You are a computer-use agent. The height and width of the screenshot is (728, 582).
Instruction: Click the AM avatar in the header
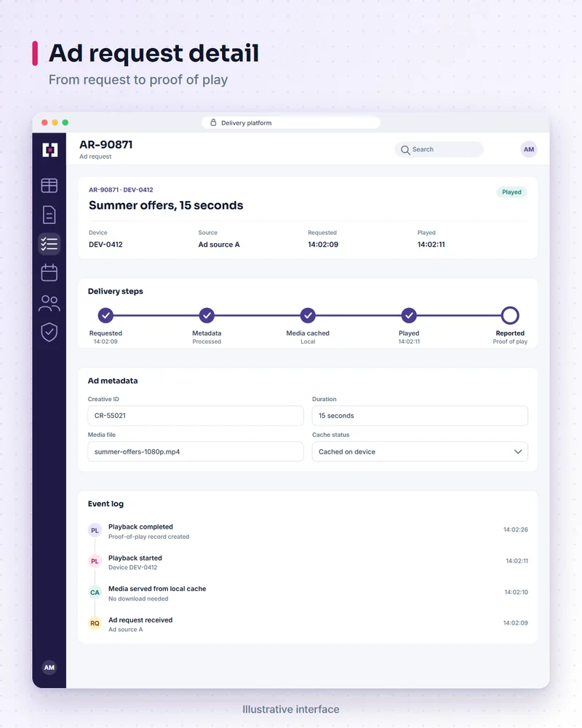coord(529,149)
